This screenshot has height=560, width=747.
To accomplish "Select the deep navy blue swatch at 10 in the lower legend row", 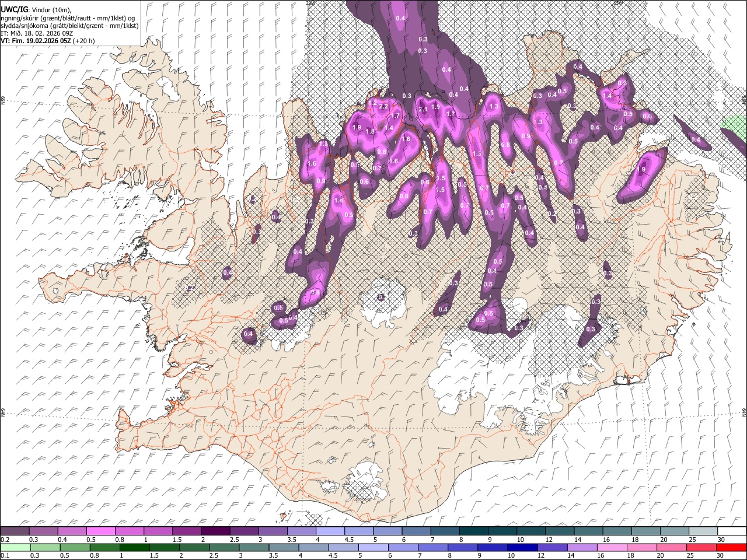I will tap(523, 547).
